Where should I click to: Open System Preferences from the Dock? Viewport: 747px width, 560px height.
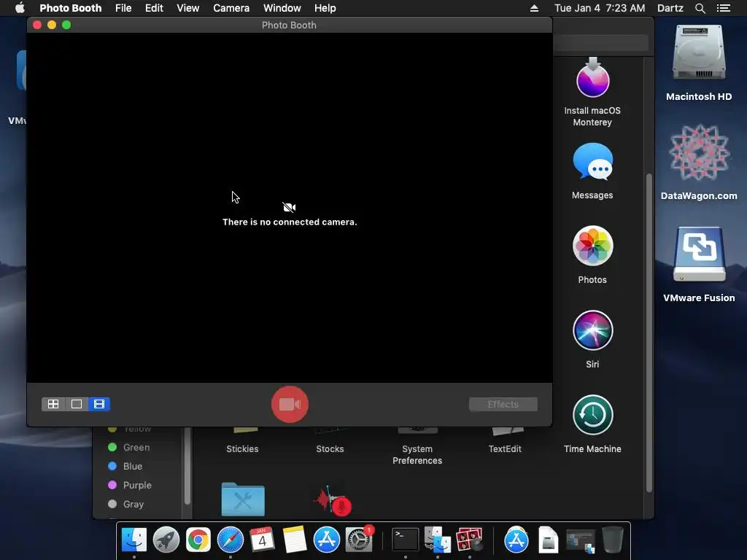click(359, 540)
